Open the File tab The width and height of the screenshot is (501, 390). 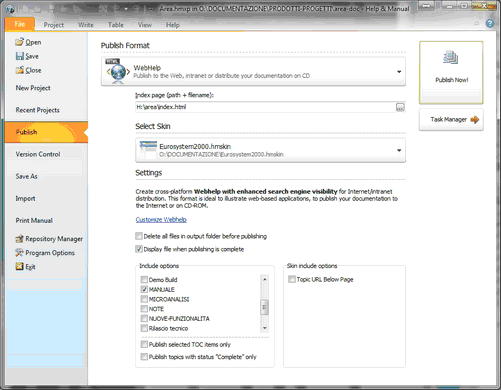point(20,24)
